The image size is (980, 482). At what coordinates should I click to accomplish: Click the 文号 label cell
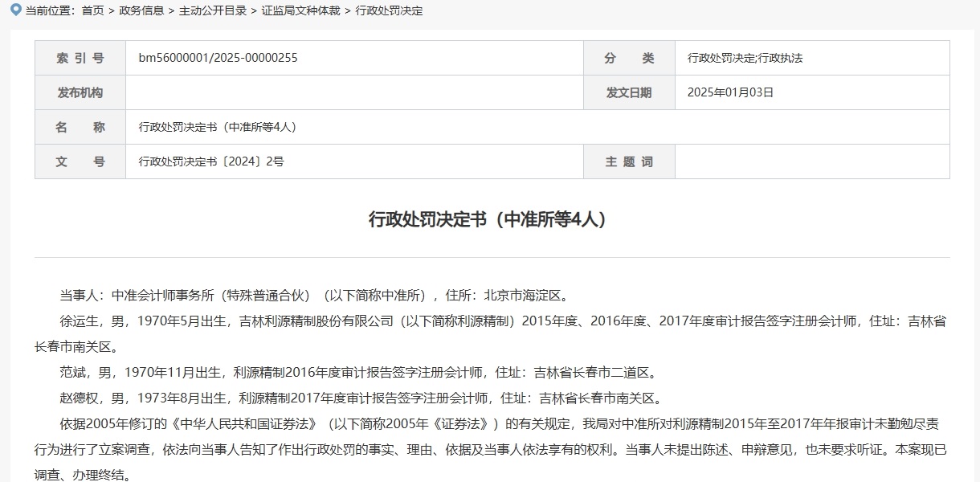80,161
